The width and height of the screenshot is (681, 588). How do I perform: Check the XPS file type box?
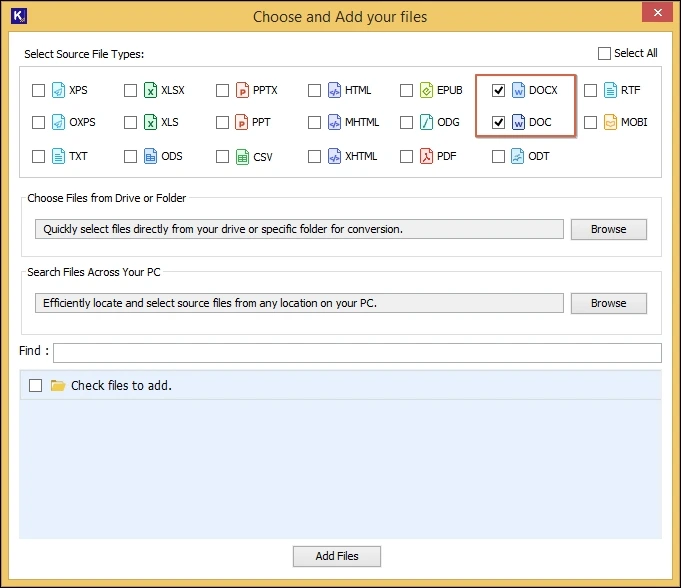click(38, 90)
